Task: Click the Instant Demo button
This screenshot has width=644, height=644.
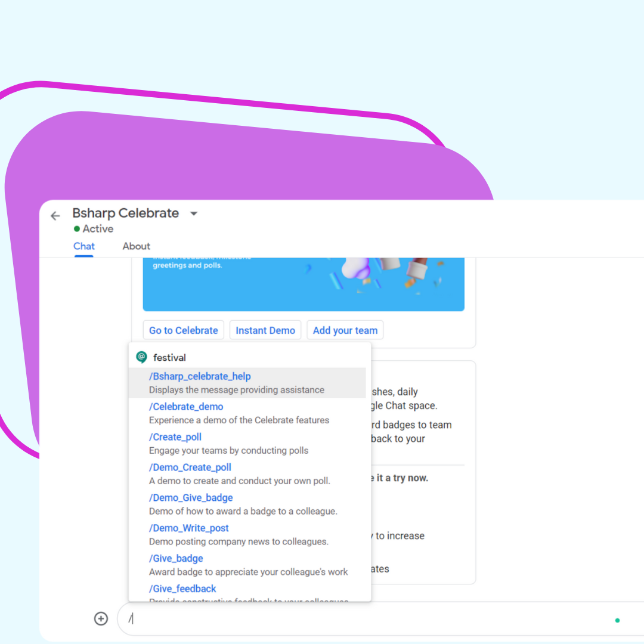Action: [265, 330]
